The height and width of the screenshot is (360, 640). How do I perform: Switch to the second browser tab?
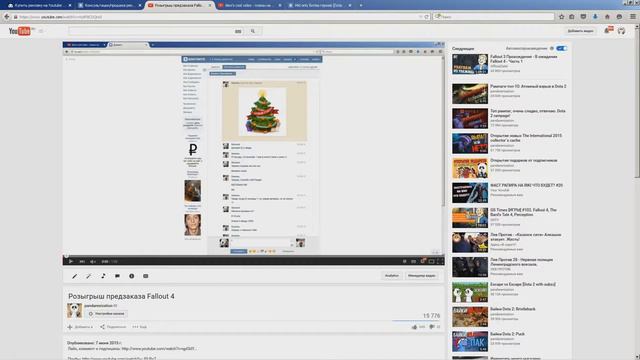pos(109,5)
